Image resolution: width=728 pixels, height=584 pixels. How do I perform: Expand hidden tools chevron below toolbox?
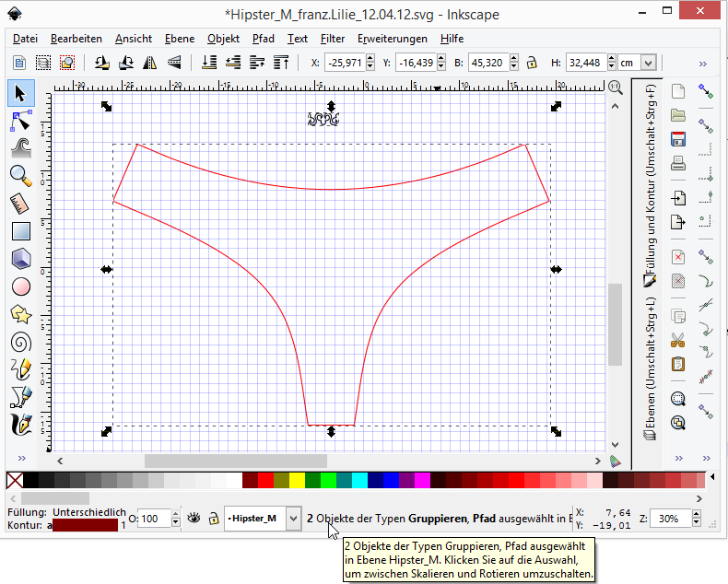click(x=20, y=459)
